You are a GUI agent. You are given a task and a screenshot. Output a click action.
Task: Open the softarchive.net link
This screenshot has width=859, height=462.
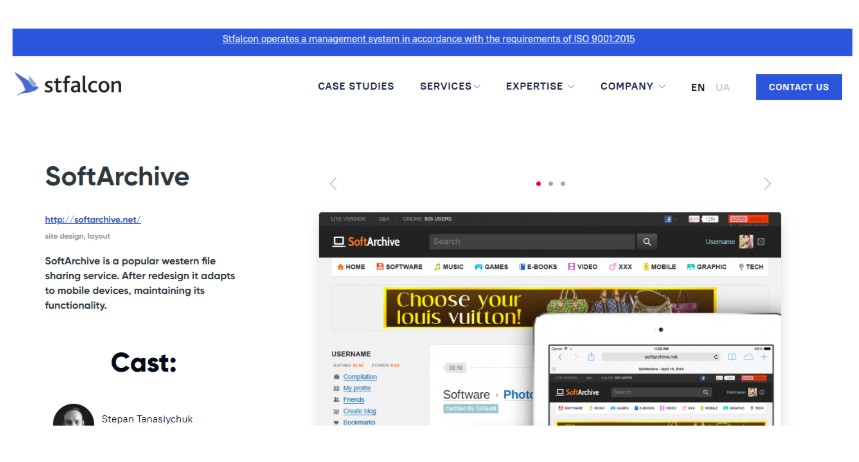pos(93,220)
